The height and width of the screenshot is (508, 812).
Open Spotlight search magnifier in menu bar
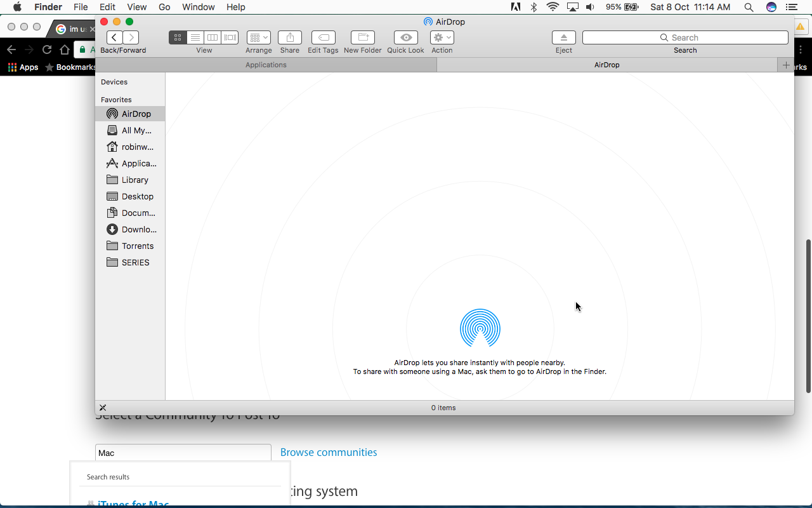point(749,7)
